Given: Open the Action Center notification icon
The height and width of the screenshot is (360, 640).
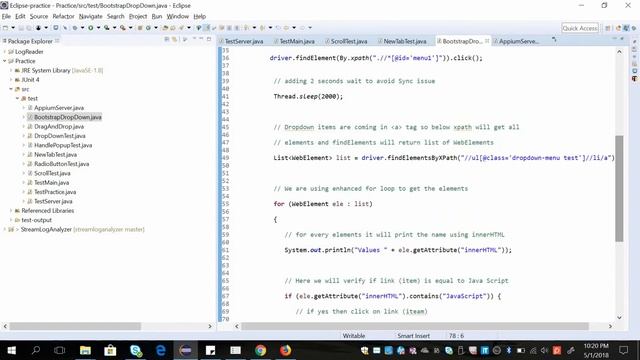Looking at the screenshot, I should pos(623,350).
